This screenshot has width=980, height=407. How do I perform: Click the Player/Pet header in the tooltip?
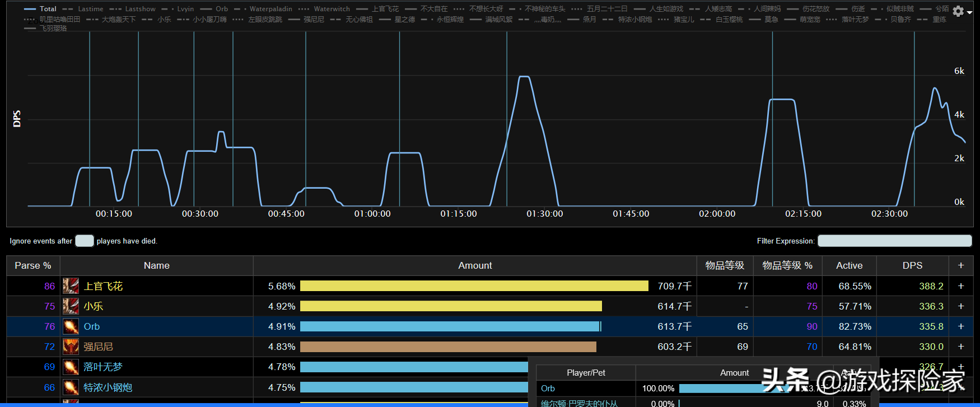[586, 373]
